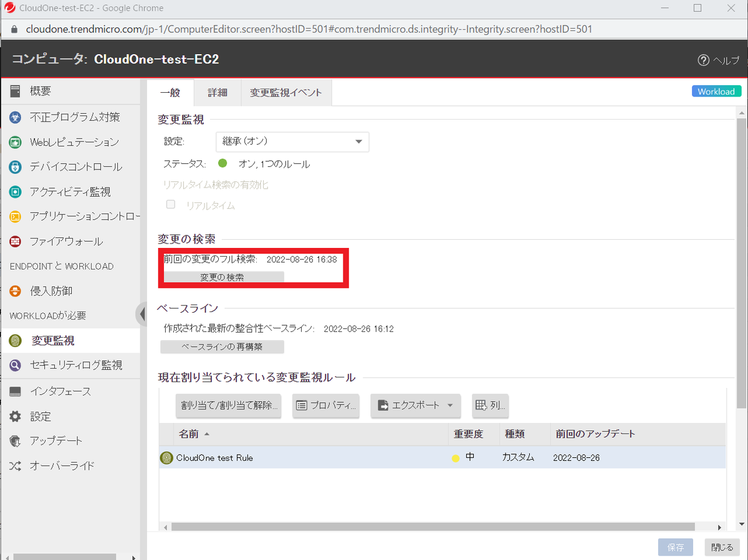Click the 不正プログラム対策 biohazard icon
Screen dimensions: 748x560
tap(16, 117)
